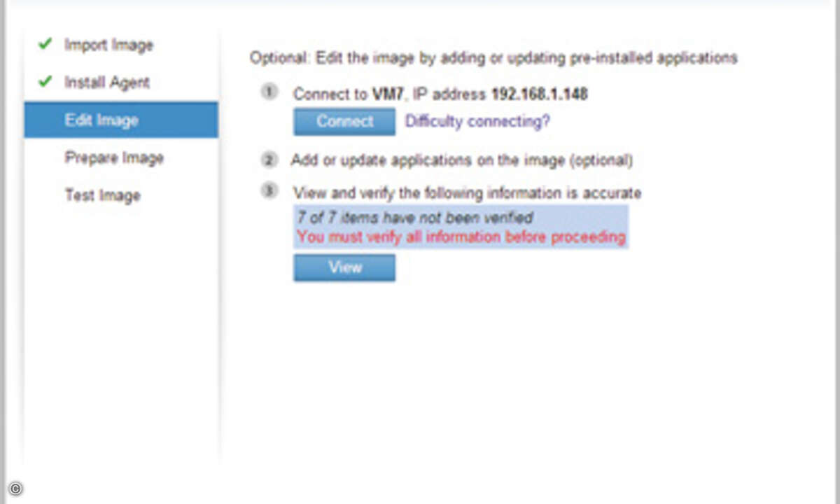The height and width of the screenshot is (504, 840).
Task: Click the copyright symbol in bottom corner
Action: [15, 489]
